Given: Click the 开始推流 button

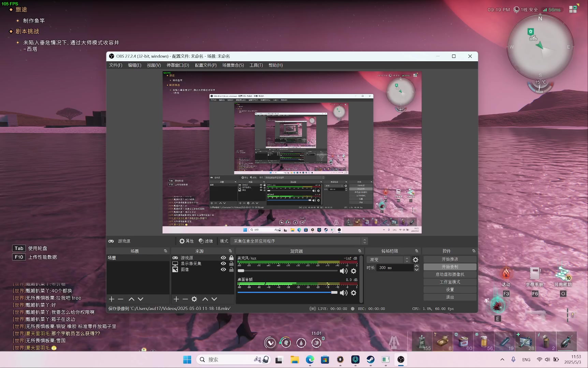Looking at the screenshot, I should point(450,259).
